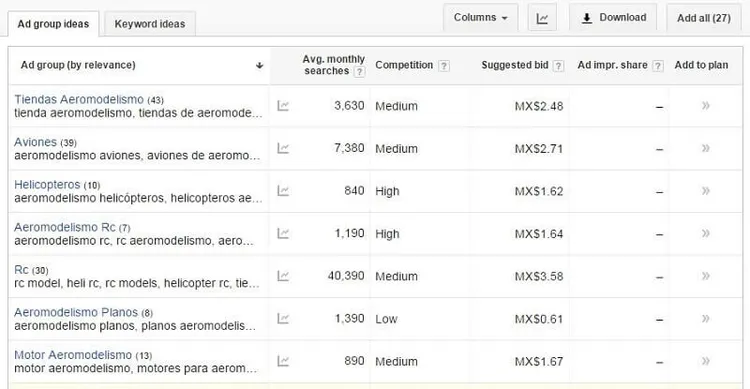Open trend chart for Tiendas Aeromodelismo row
750x389 pixels.
pyautogui.click(x=283, y=106)
